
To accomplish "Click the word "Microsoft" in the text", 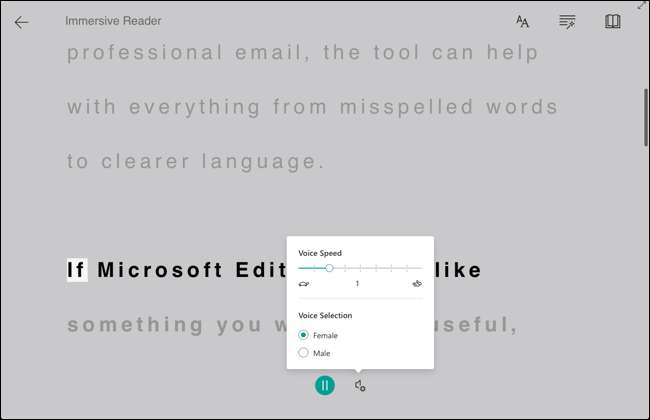I will (x=160, y=270).
